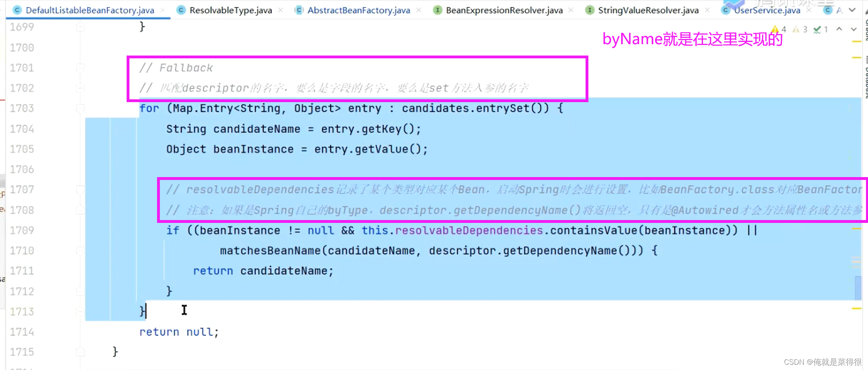Click the class icon of DefaultListableBeanFactory.java tab
The image size is (868, 370).
click(x=17, y=10)
